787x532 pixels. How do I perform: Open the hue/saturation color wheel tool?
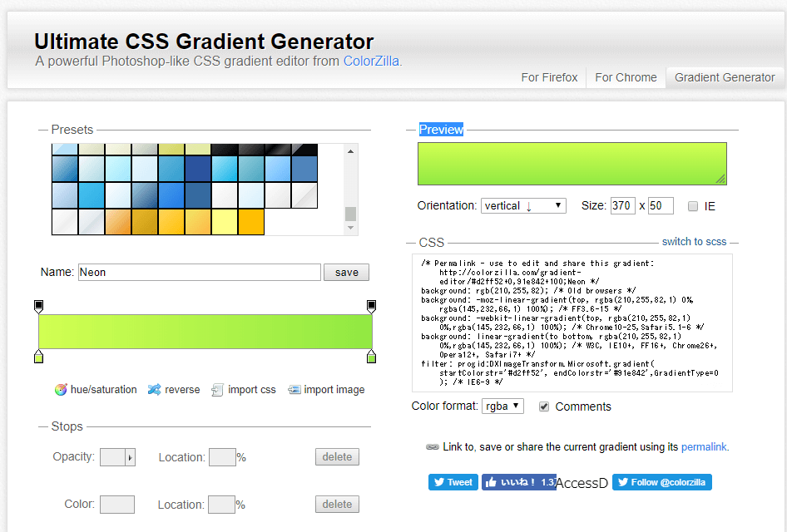[61, 390]
